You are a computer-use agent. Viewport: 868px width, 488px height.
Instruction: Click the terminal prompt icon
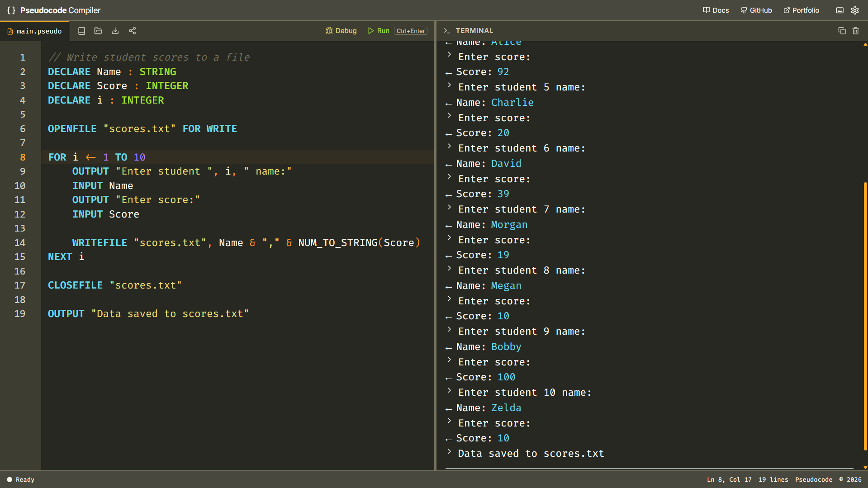pyautogui.click(x=447, y=31)
